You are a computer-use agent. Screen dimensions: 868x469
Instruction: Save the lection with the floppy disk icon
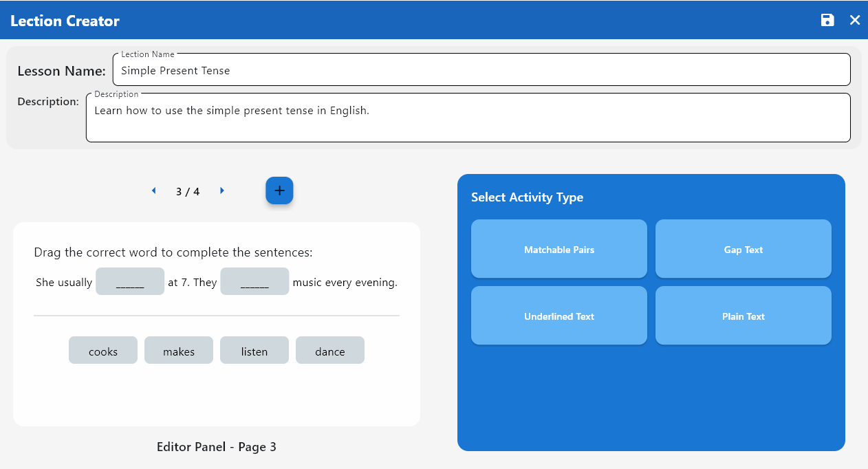pyautogui.click(x=827, y=20)
